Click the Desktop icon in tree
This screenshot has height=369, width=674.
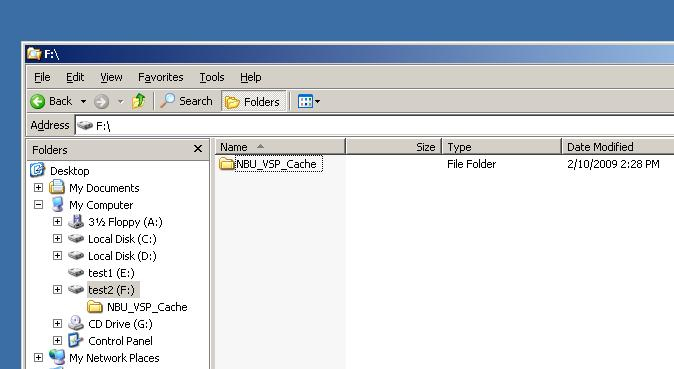point(38,170)
